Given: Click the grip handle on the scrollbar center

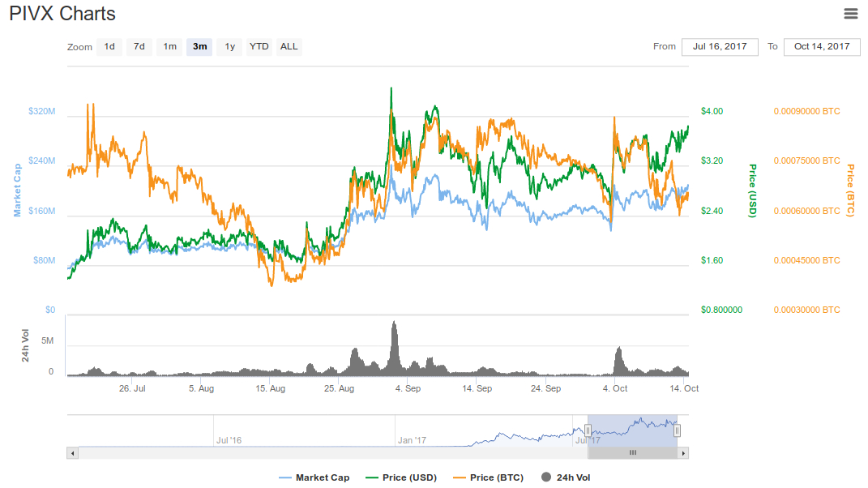Looking at the screenshot, I should click(632, 453).
